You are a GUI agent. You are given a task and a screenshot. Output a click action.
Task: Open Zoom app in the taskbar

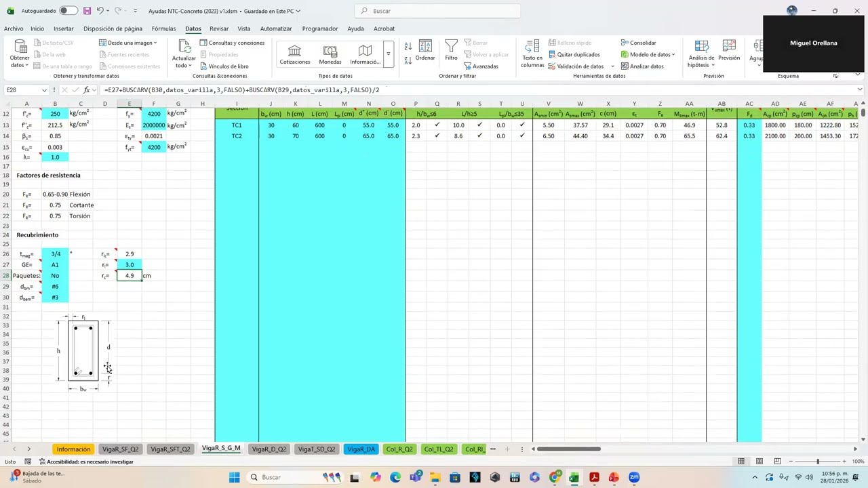pyautogui.click(x=634, y=477)
